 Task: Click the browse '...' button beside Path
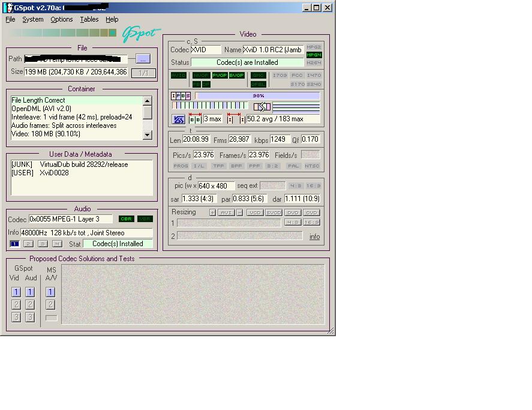[143, 59]
